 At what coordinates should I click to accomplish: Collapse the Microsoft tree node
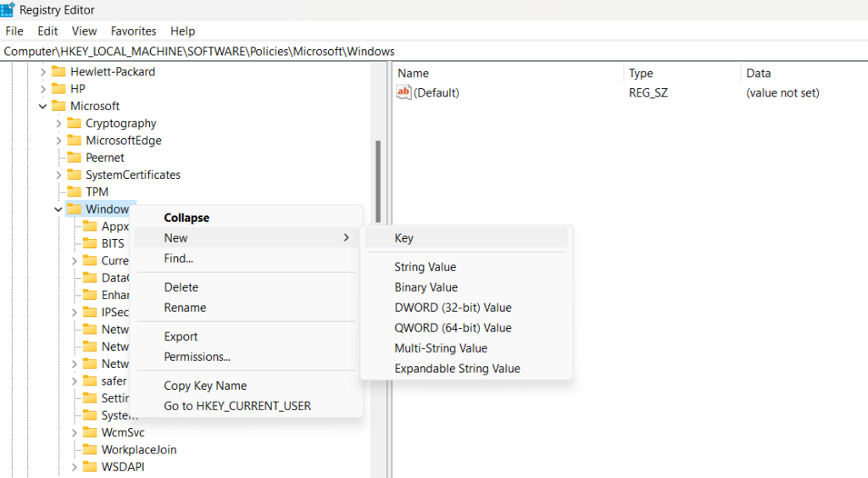tap(42, 107)
